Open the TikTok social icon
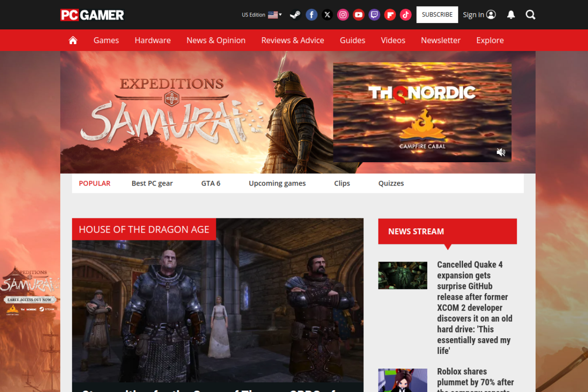This screenshot has height=392, width=588. coord(406,15)
